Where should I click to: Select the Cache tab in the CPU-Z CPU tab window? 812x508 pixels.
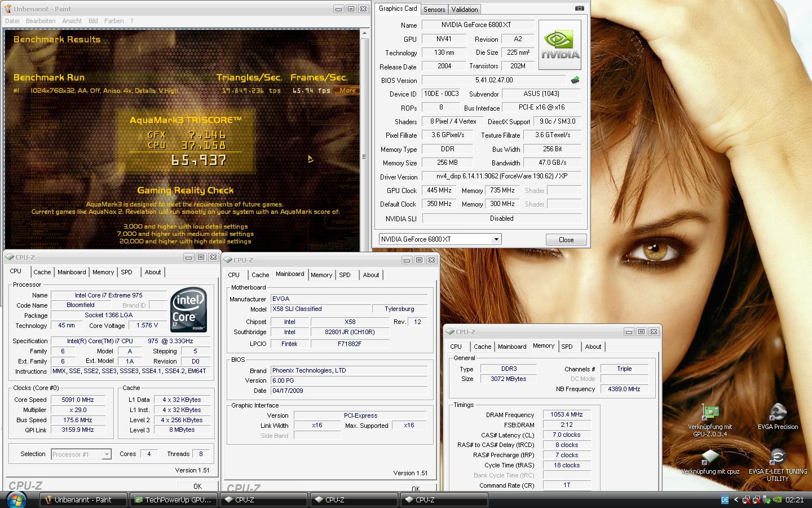click(42, 272)
